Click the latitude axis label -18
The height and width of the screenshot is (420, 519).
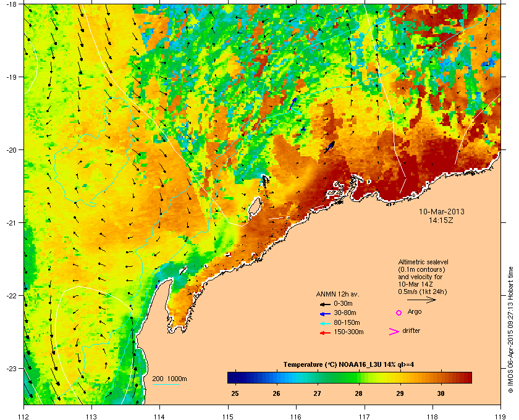(x=11, y=4)
